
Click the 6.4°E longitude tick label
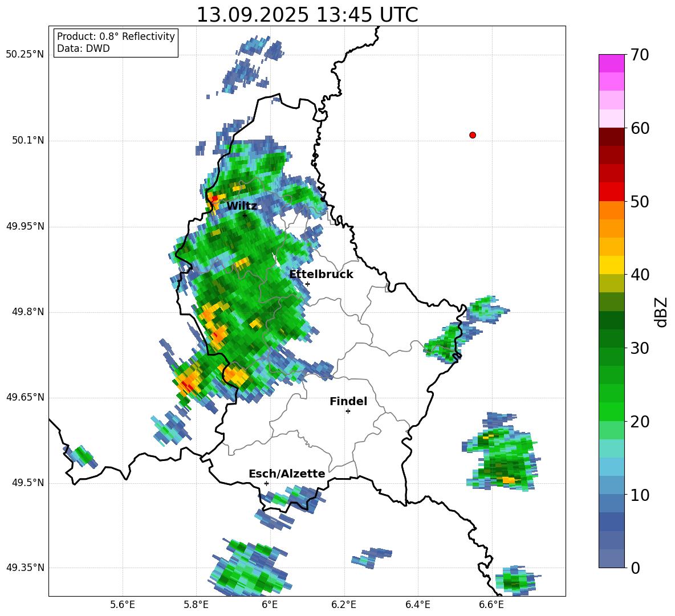417,605
